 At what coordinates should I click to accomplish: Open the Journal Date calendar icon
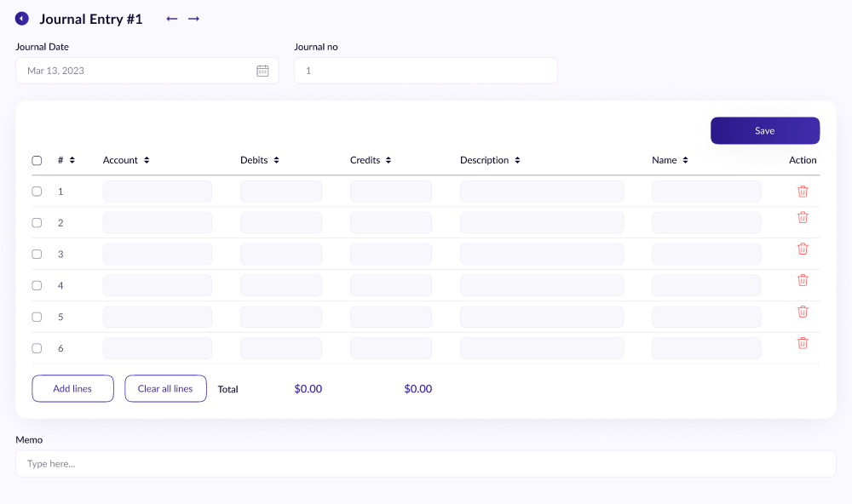[262, 71]
